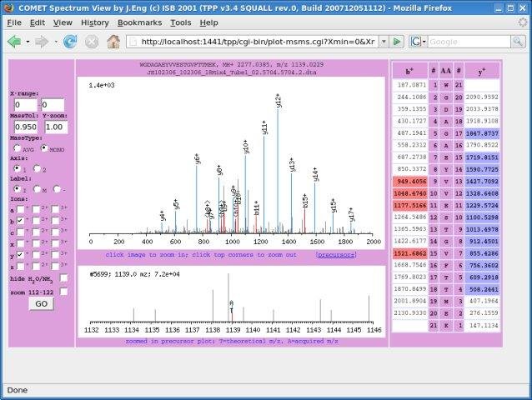Click the Google search engine icon
This screenshot has width=532, height=400.
pos(415,41)
